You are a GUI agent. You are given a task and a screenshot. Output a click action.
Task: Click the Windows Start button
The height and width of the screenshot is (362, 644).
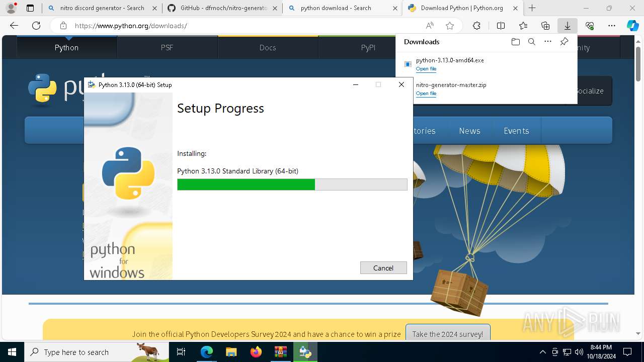[x=12, y=352]
